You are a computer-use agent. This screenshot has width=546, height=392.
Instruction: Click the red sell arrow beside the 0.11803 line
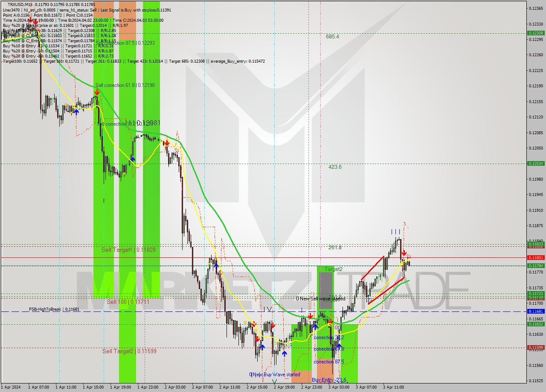pyautogui.click(x=404, y=253)
